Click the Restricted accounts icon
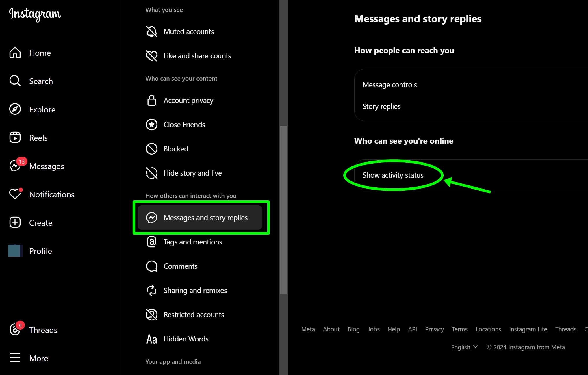The image size is (588, 375). point(152,315)
